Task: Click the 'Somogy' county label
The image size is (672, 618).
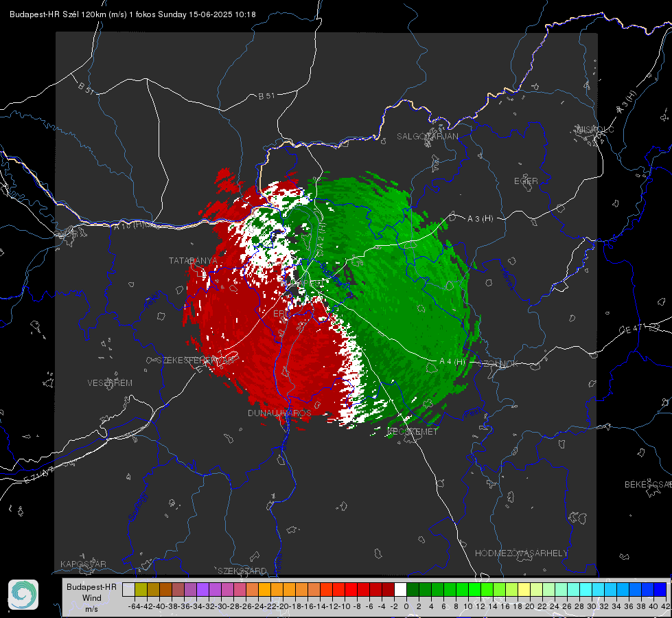Action: point(138,507)
